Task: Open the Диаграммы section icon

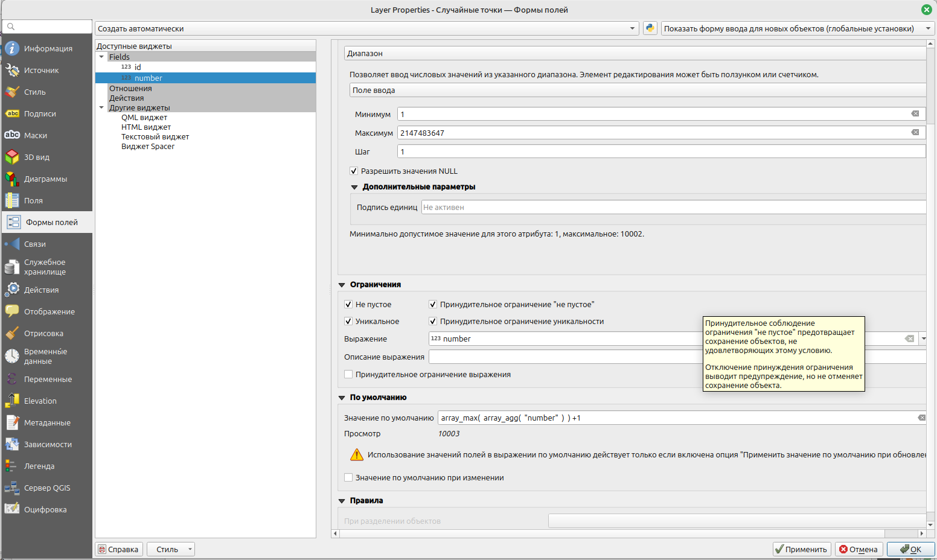Action: [x=12, y=179]
